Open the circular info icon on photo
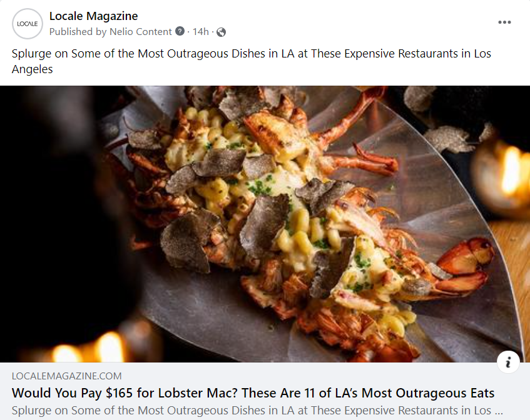Viewport: 530px width, 420px height. 508,362
